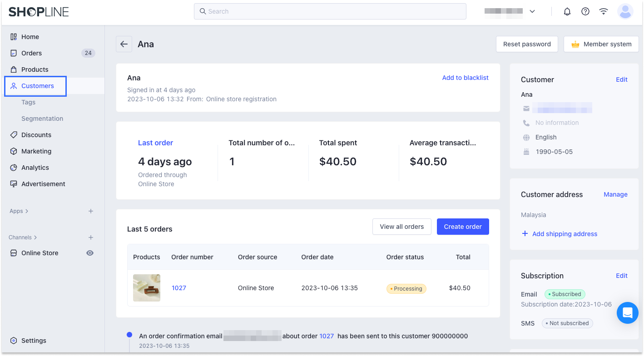Open the order 1027 product thumbnail
Viewport: 644px width, 356px height.
(x=147, y=288)
